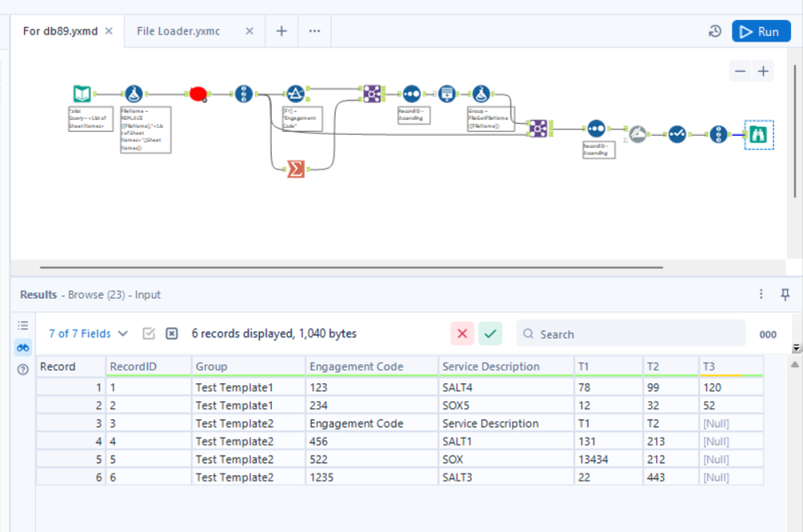Click the green checkmark apply button
The height and width of the screenshot is (532, 803).
point(490,334)
